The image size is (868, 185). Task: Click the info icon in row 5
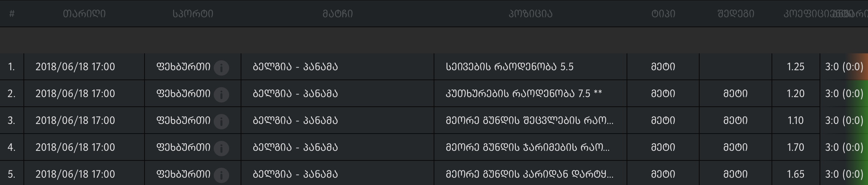(x=221, y=175)
